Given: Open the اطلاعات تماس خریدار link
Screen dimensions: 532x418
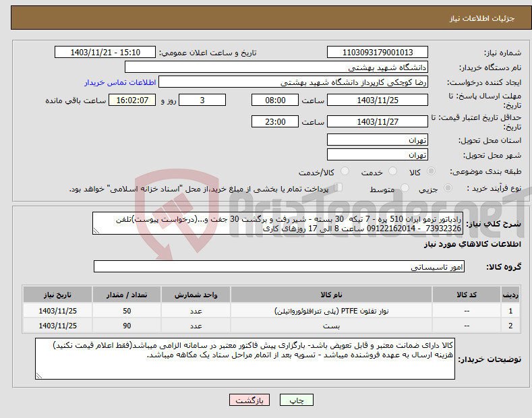Looking at the screenshot, I should [x=120, y=82].
